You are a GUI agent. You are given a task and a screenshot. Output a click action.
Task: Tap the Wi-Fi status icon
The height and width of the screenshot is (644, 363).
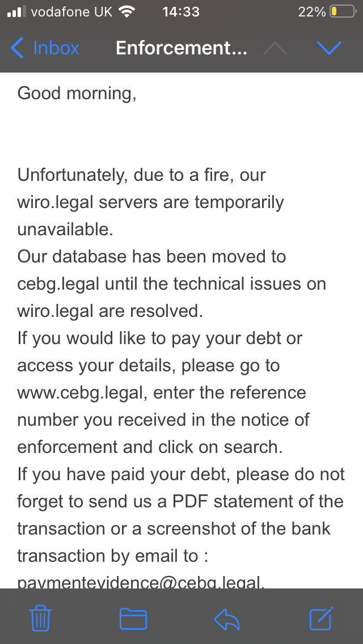[x=126, y=11]
